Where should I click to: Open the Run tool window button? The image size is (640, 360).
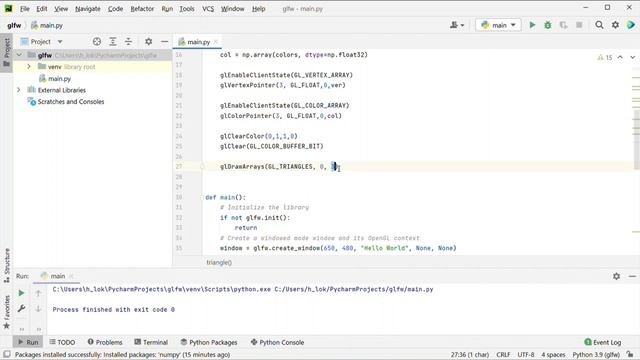point(28,342)
